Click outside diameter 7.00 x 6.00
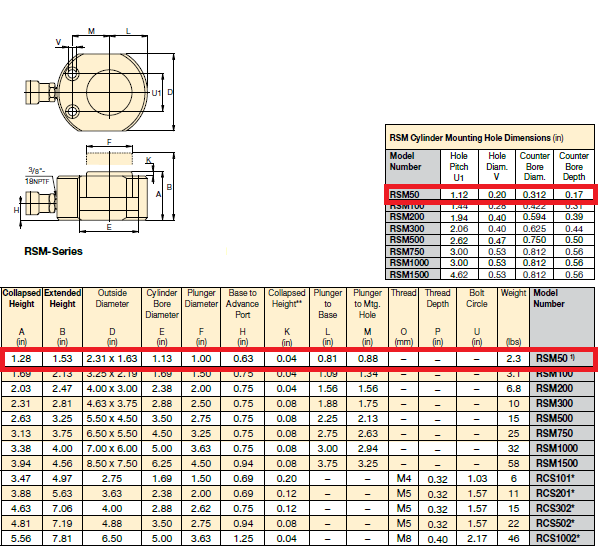Image resolution: width=600 pixels, height=547 pixels. [x=112, y=448]
